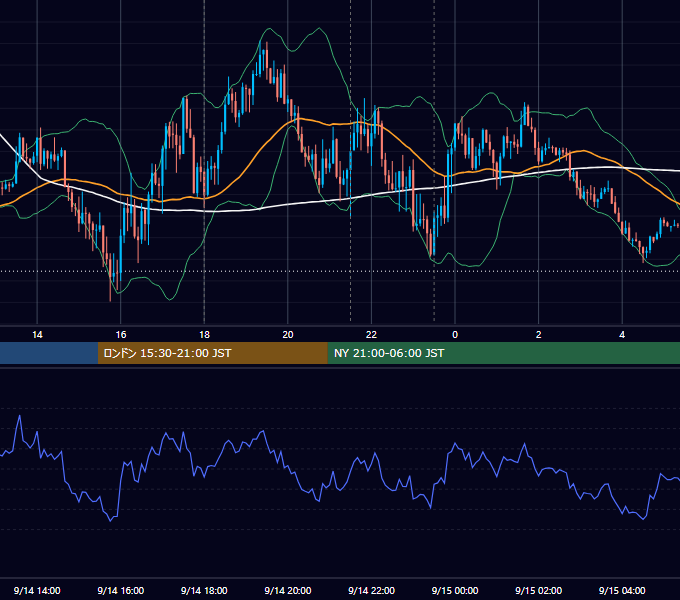This screenshot has width=680, height=600.
Task: Click the 4 hour label on price chart axis
Action: point(622,335)
